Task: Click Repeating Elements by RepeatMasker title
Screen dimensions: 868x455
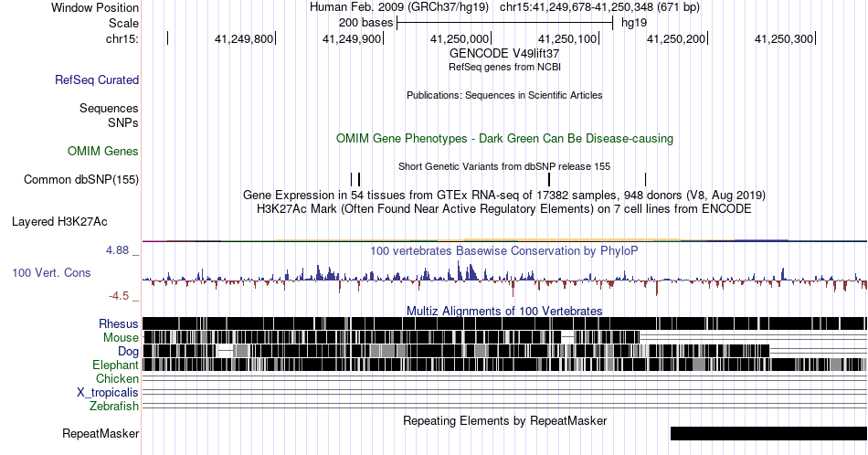Action: (x=504, y=420)
